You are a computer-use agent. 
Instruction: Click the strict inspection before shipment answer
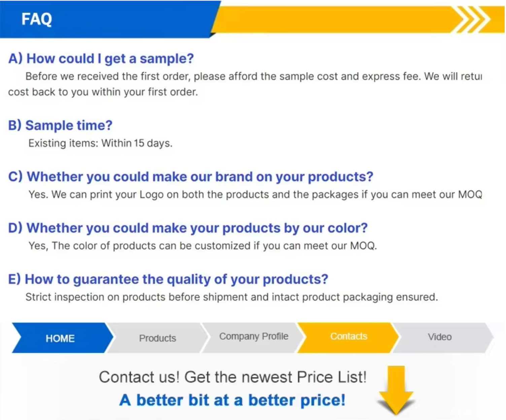tap(232, 297)
